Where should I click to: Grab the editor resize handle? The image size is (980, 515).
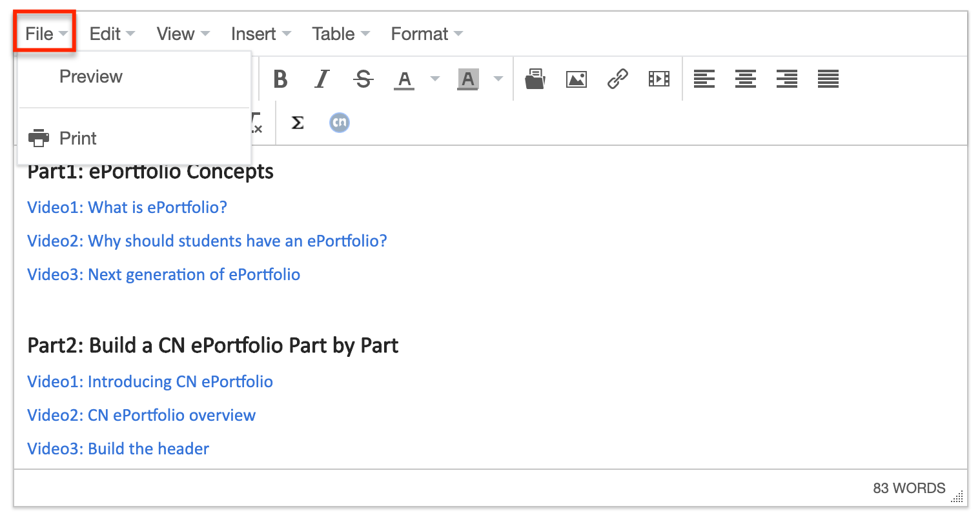click(x=957, y=496)
